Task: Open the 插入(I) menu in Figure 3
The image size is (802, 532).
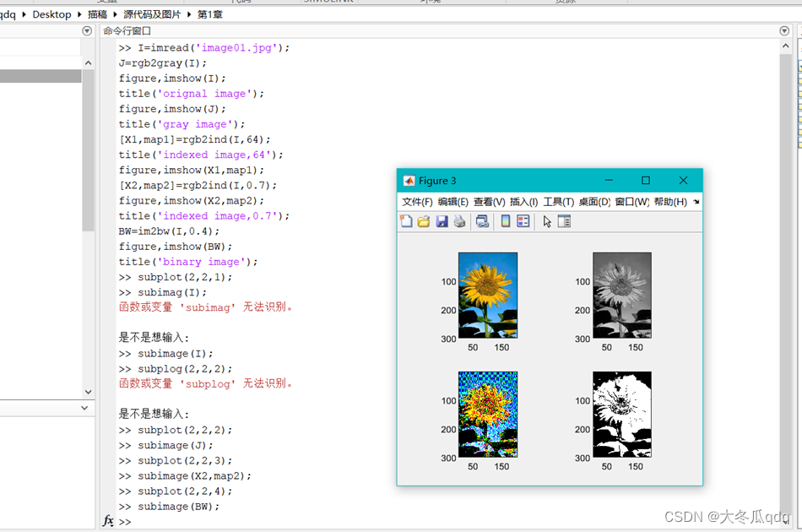Action: click(x=523, y=202)
